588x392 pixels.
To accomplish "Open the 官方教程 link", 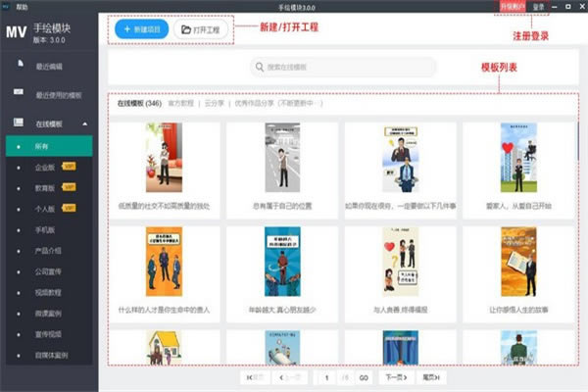I will coord(180,103).
